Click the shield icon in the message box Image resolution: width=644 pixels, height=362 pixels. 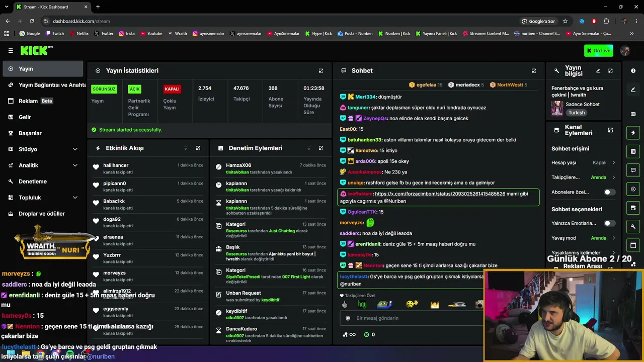coord(348,318)
